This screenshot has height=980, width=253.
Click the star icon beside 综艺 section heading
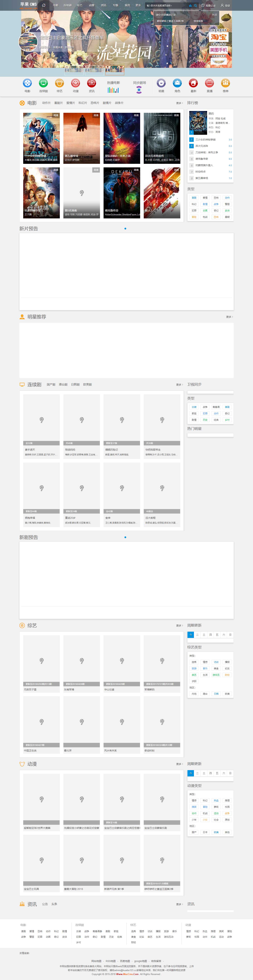(x=22, y=625)
